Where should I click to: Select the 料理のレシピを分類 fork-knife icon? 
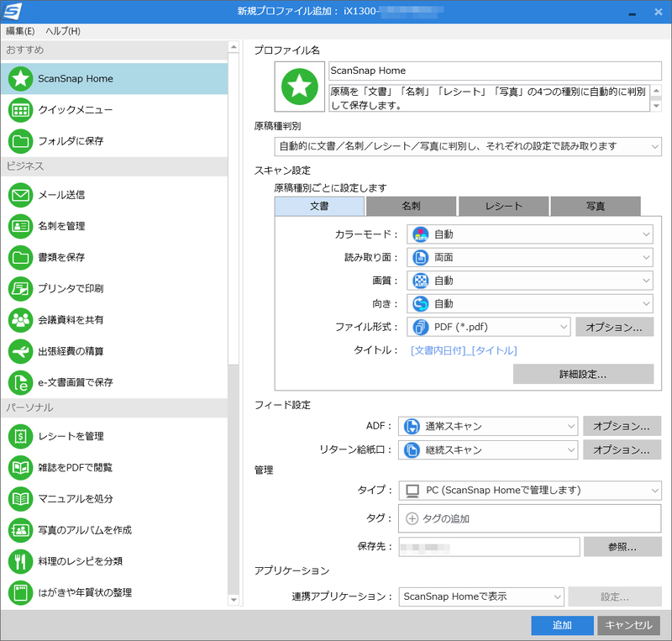pyautogui.click(x=20, y=561)
